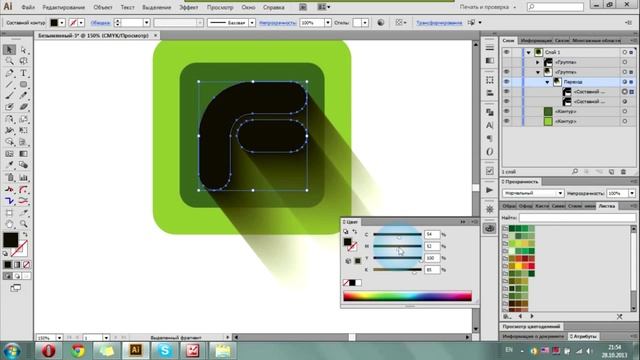The image size is (640, 360).
Task: Select the Gradient tool in toolbox
Action: [x=23, y=154]
